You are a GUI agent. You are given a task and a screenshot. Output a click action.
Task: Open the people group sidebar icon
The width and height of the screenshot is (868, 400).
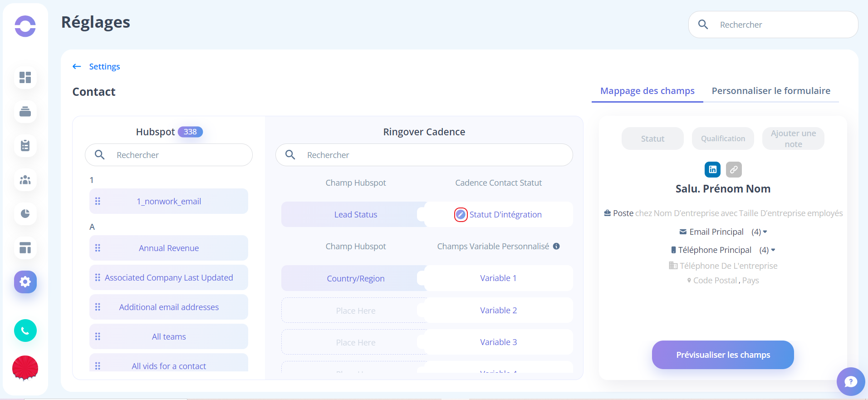(x=25, y=180)
